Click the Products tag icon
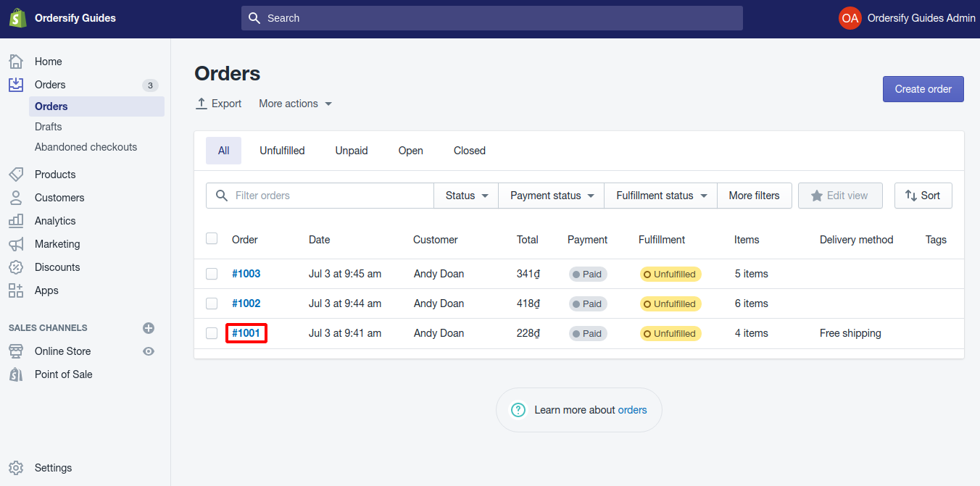Viewport: 980px width, 486px height. tap(16, 175)
